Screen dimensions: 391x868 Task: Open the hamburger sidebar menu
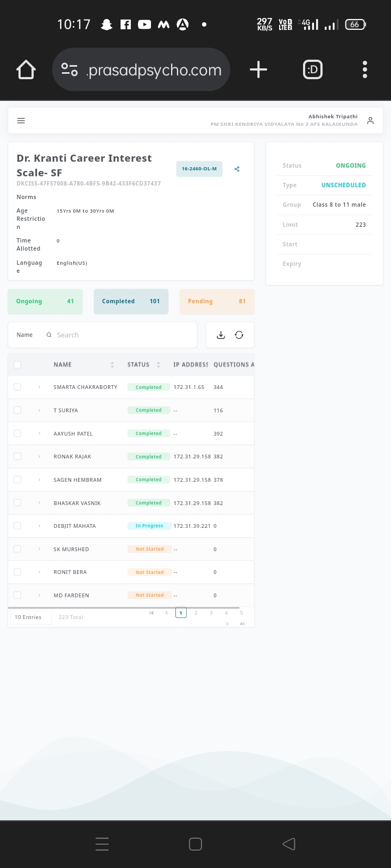click(x=21, y=120)
